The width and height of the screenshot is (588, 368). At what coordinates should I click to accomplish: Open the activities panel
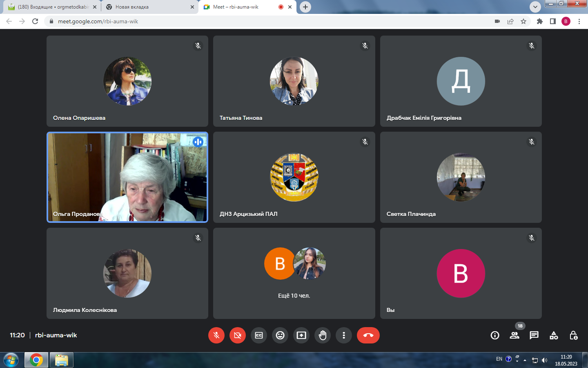click(x=554, y=335)
